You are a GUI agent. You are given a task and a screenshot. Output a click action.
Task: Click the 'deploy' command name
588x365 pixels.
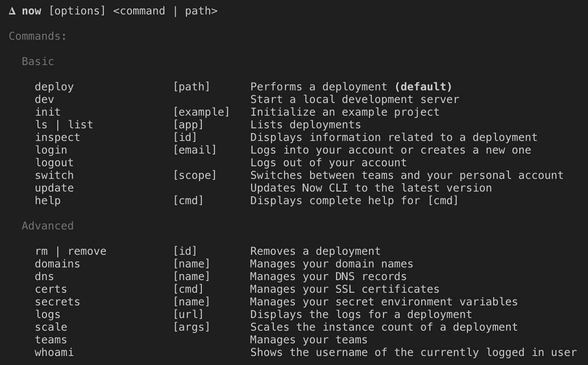[x=54, y=87]
